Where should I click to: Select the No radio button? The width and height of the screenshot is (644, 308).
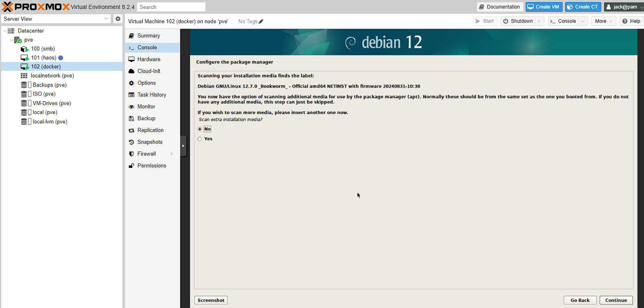pos(200,129)
